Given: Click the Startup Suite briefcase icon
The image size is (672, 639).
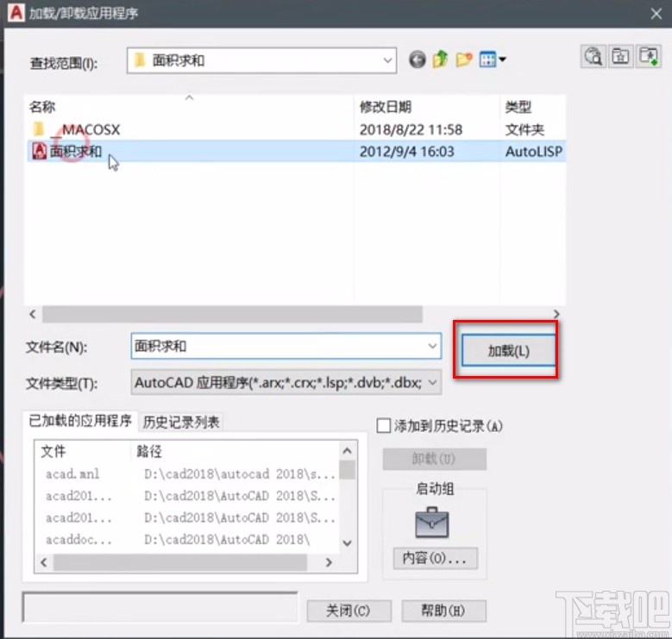Looking at the screenshot, I should click(x=432, y=523).
